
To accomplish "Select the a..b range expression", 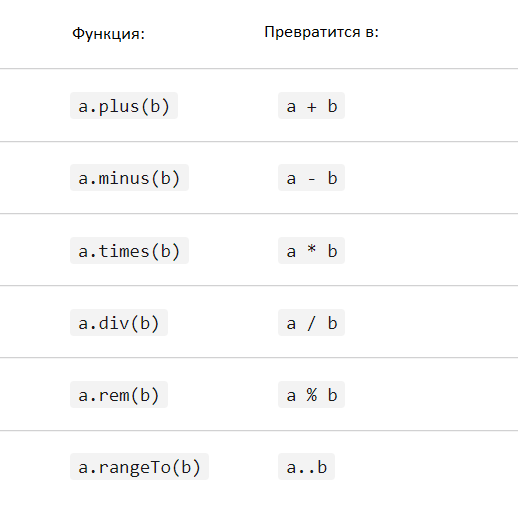I will [306, 467].
